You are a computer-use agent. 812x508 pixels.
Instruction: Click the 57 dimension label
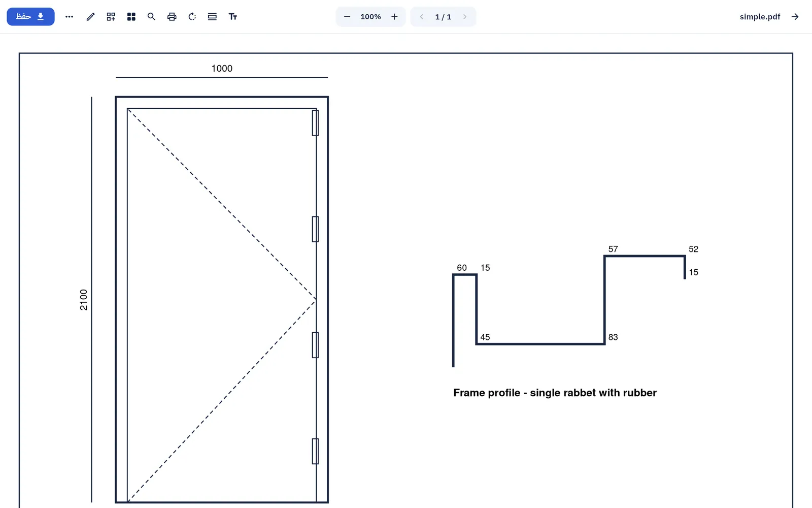coord(613,249)
